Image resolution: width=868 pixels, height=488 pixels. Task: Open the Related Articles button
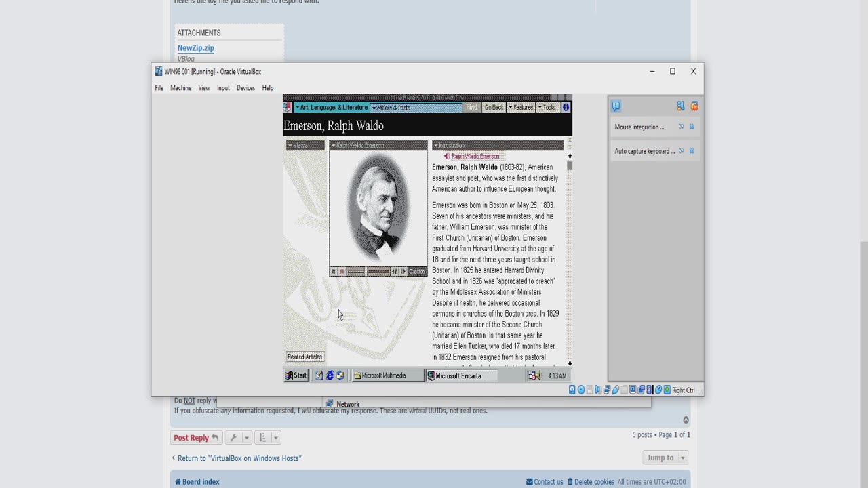pos(304,357)
